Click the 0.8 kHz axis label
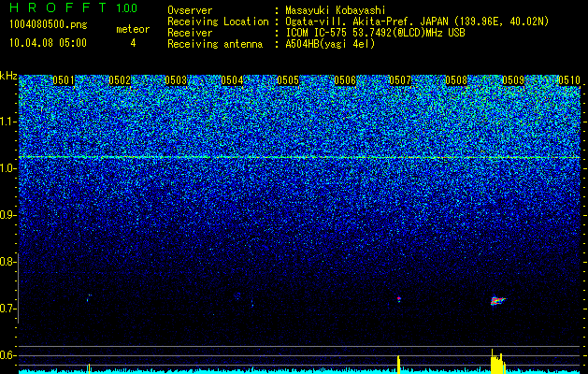This screenshot has width=588, height=374. [7, 262]
